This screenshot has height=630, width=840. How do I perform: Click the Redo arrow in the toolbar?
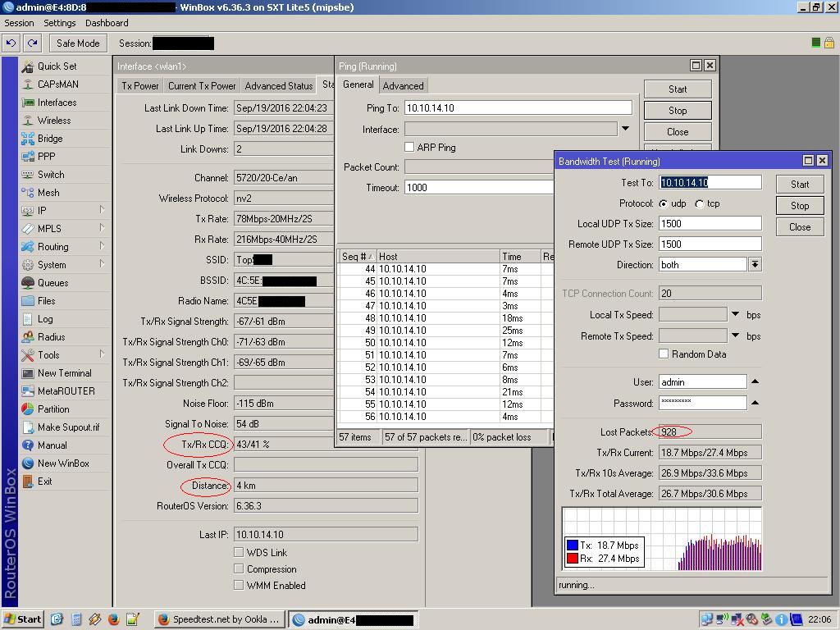33,43
